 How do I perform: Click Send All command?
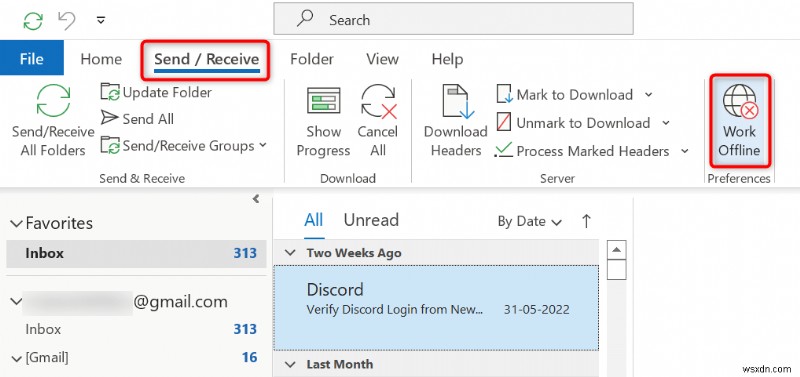pyautogui.click(x=137, y=118)
